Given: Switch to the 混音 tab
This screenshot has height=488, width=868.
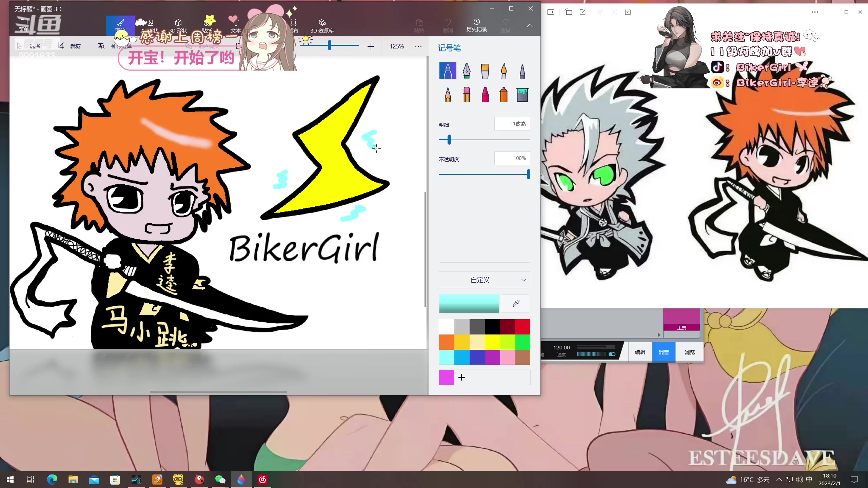Looking at the screenshot, I should click(664, 352).
